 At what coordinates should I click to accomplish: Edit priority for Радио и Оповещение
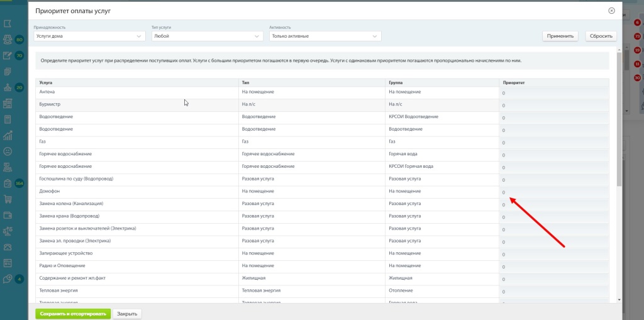pyautogui.click(x=554, y=267)
